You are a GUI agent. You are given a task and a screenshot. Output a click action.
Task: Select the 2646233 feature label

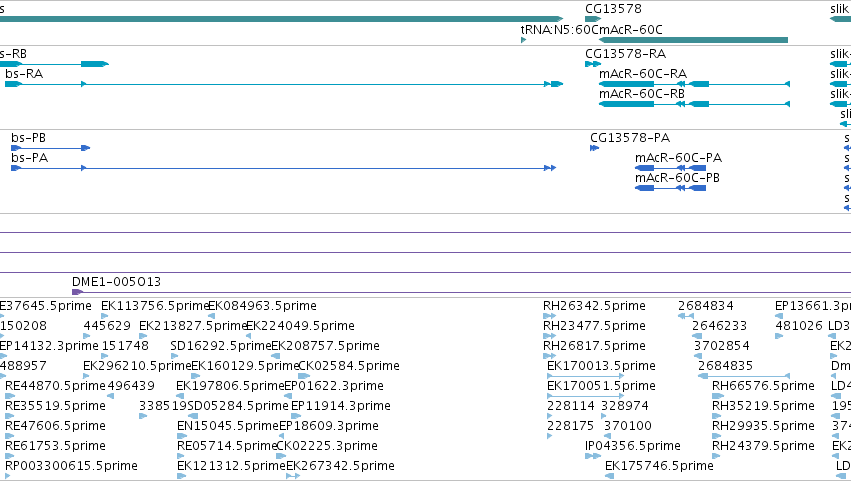[720, 326]
